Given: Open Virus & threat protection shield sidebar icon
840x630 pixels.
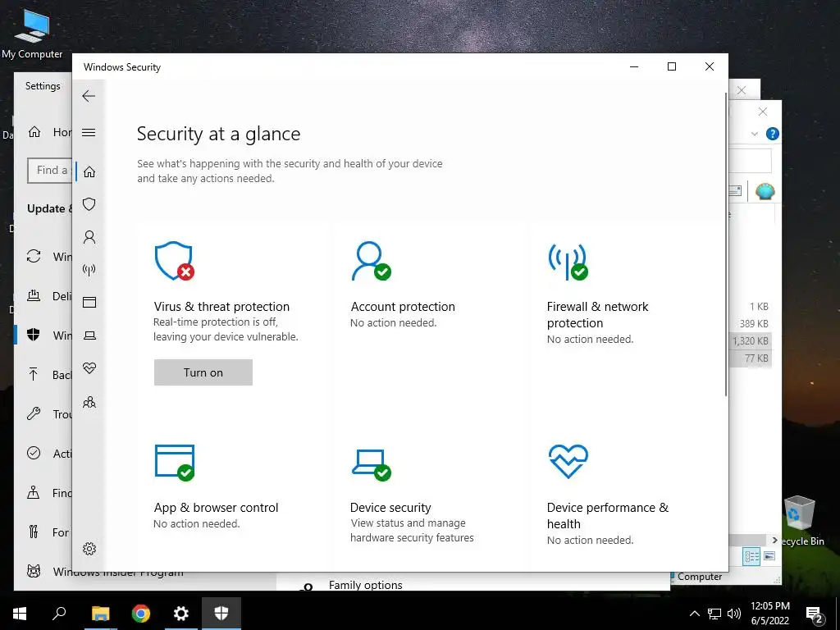Looking at the screenshot, I should pyautogui.click(x=89, y=204).
